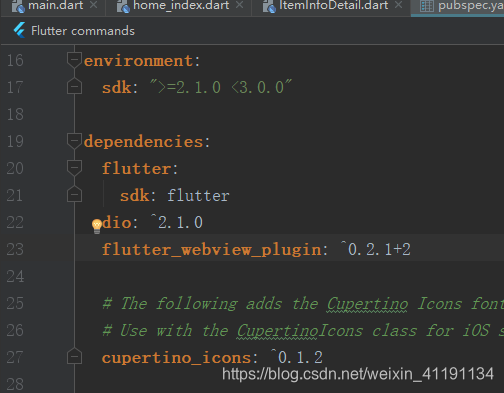This screenshot has width=504, height=393.
Task: Click line number 23 in the gutter
Action: point(15,249)
